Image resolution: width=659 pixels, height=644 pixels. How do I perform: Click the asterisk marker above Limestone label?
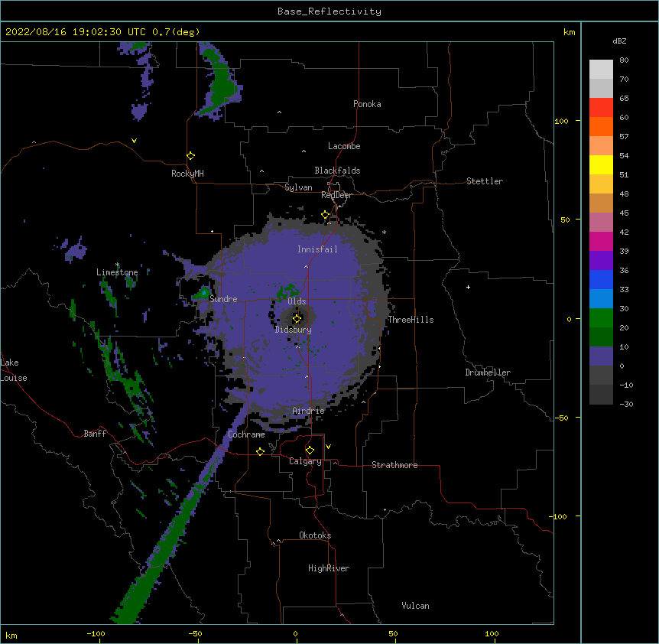117,265
